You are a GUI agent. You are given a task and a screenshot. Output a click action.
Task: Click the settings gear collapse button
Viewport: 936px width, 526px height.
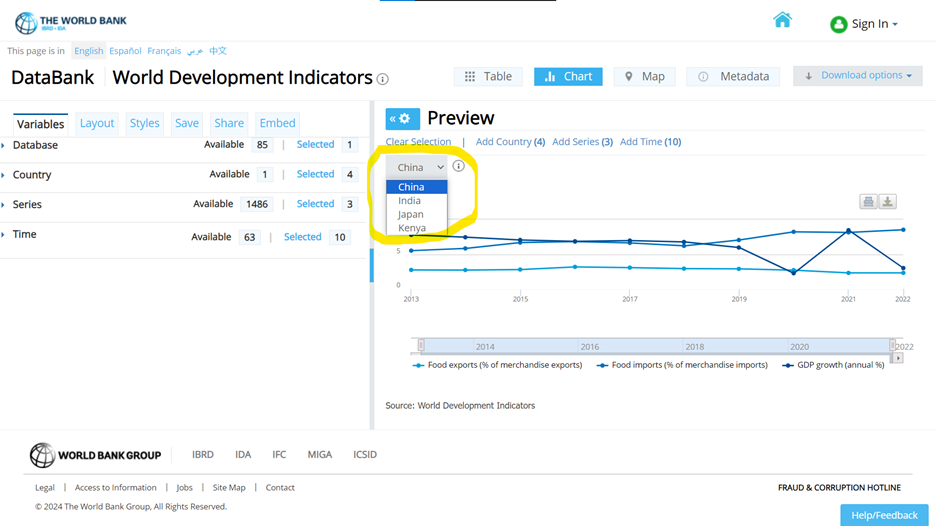click(402, 118)
